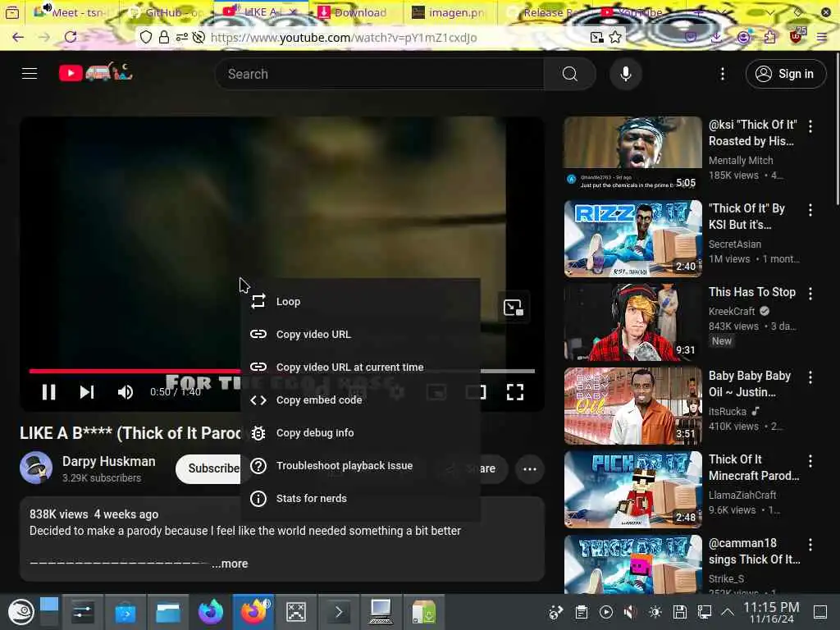This screenshot has width=840, height=630.
Task: Open Firefox downloads panel
Action: tap(716, 37)
